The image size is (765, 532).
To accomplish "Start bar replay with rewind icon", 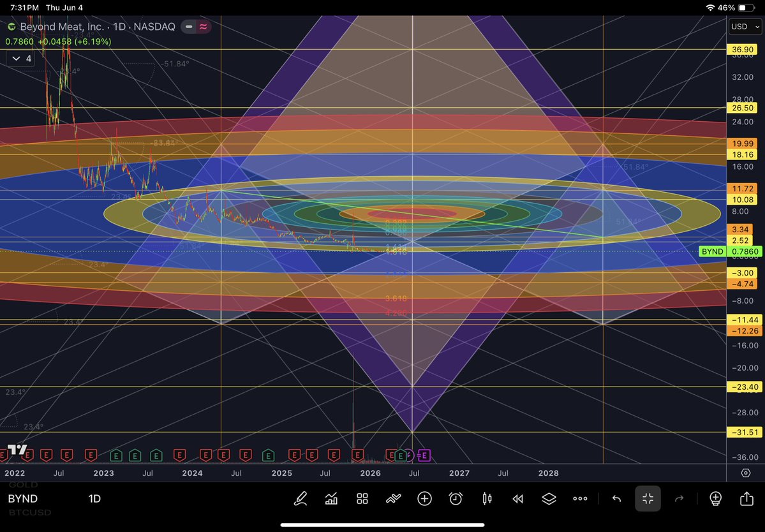I will [517, 498].
